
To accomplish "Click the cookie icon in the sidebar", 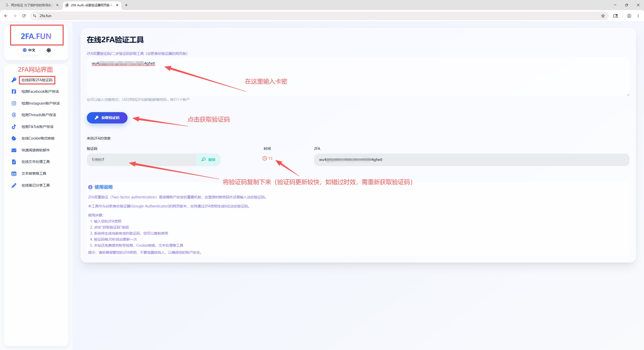I will click(x=14, y=138).
